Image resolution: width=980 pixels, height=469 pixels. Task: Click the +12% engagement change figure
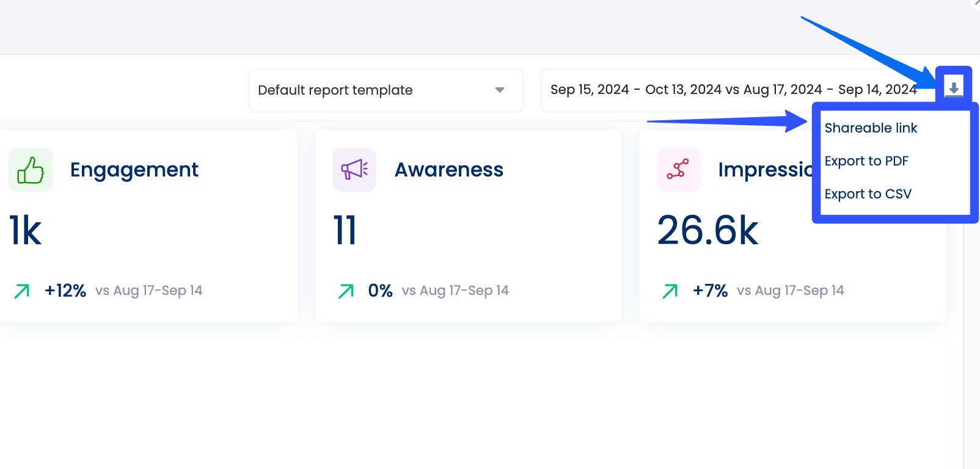tap(65, 291)
